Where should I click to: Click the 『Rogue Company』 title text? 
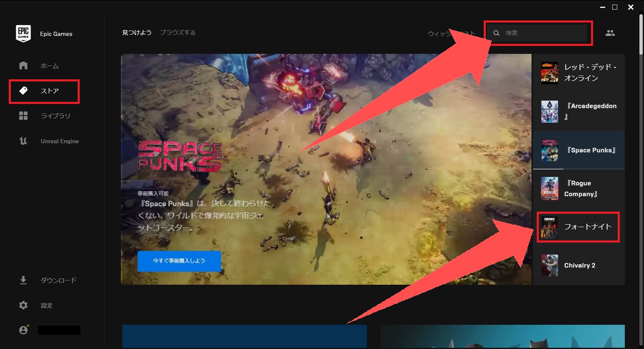[581, 189]
